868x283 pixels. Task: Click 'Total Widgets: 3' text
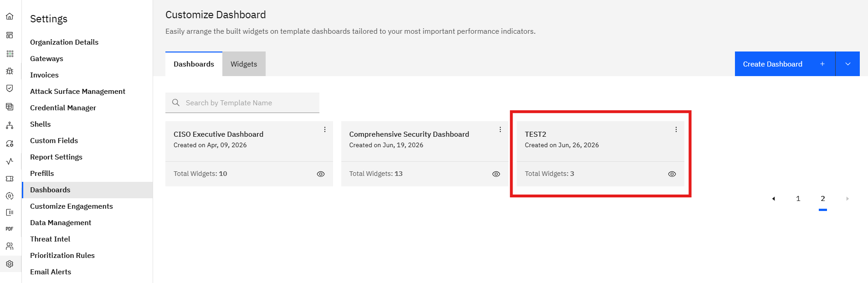(x=550, y=174)
